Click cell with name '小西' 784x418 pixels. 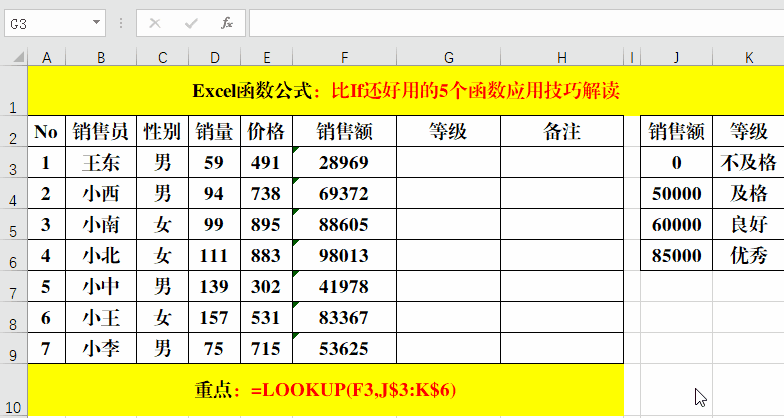pyautogui.click(x=101, y=194)
